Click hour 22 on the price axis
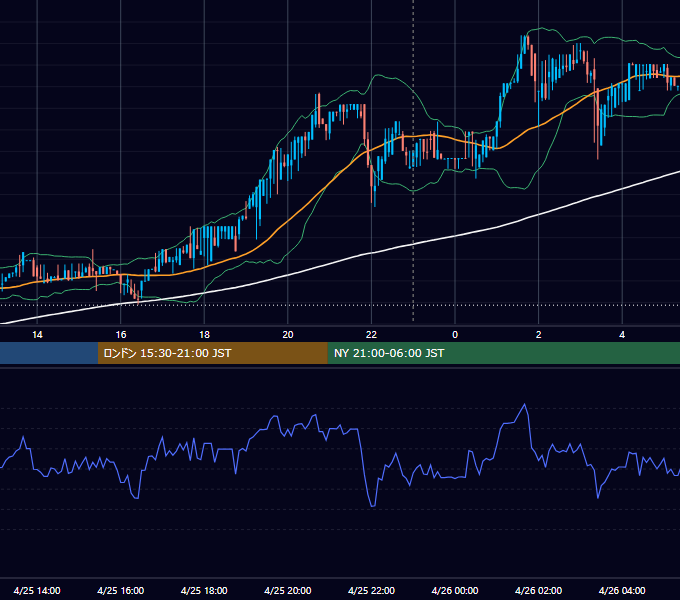Image resolution: width=680 pixels, height=600 pixels. (371, 335)
